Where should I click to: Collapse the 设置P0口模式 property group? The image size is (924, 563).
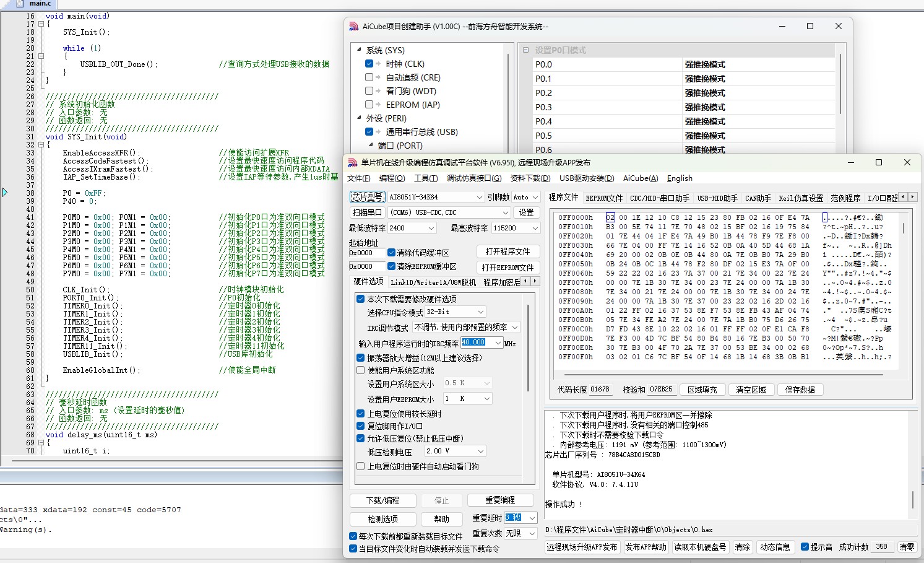[x=525, y=50]
